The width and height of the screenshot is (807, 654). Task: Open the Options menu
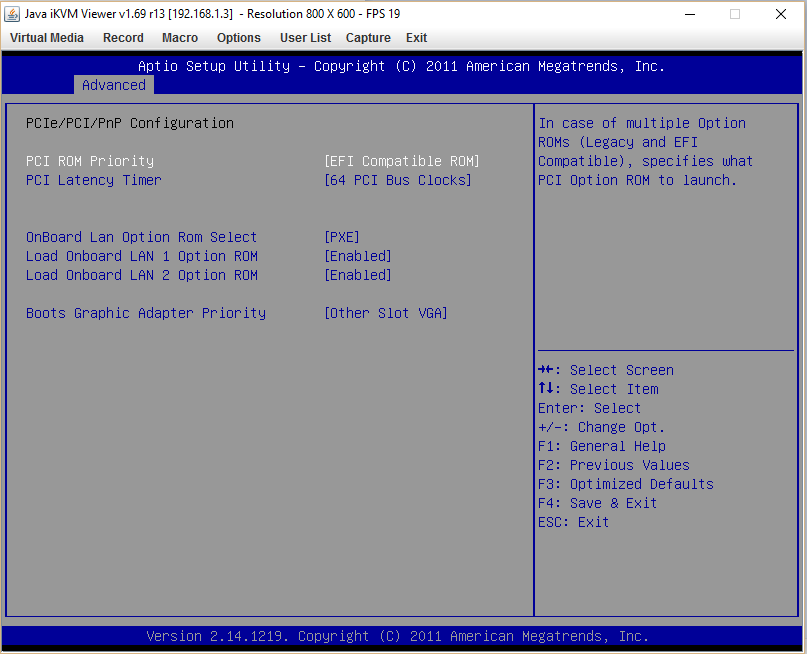(239, 38)
